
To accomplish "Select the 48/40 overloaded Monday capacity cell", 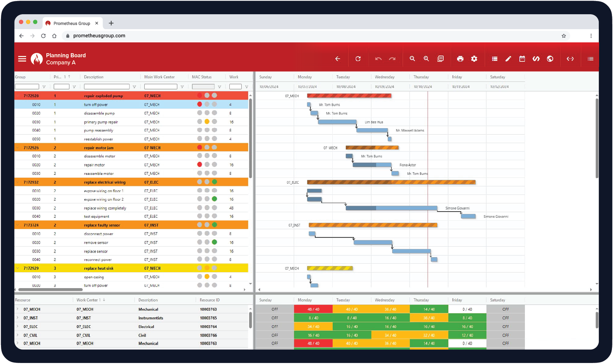I will 313,309.
